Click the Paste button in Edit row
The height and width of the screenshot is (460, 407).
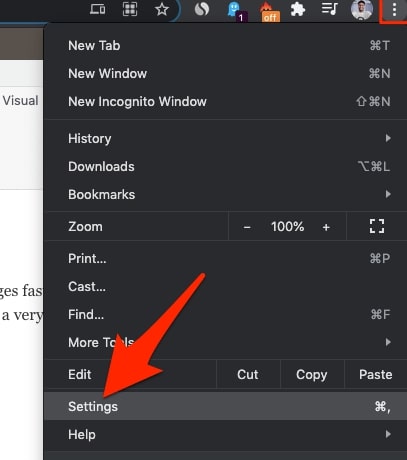376,374
